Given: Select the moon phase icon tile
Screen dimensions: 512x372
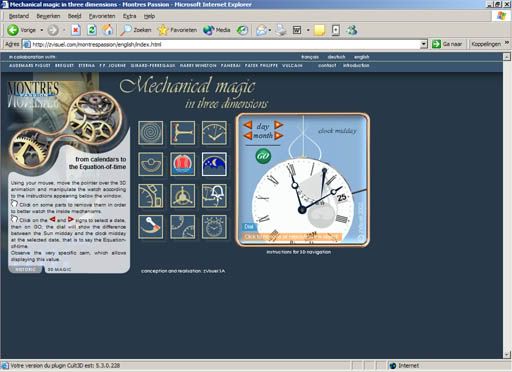Looking at the screenshot, I should pos(214,164).
